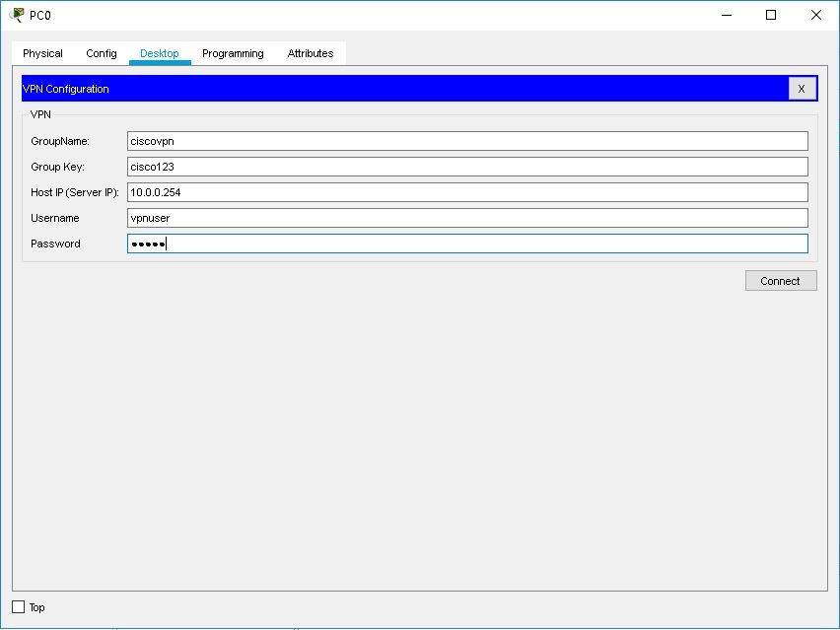Click the PC0 device icon in the title bar

[15, 14]
